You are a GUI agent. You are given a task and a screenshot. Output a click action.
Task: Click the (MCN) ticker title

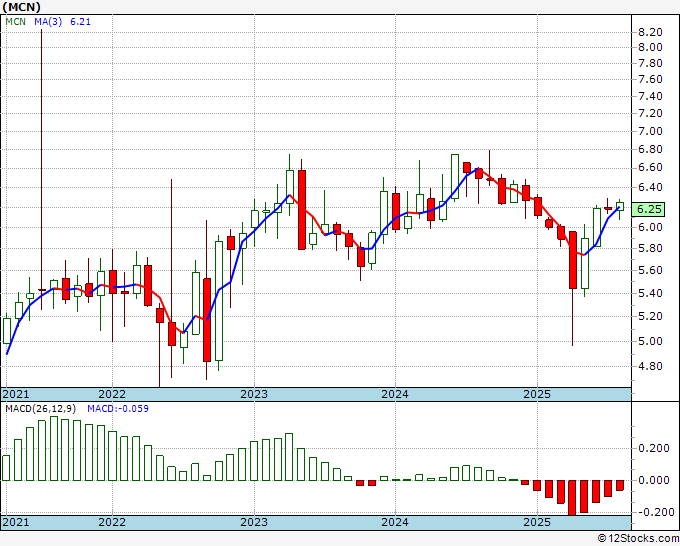tap(21, 7)
